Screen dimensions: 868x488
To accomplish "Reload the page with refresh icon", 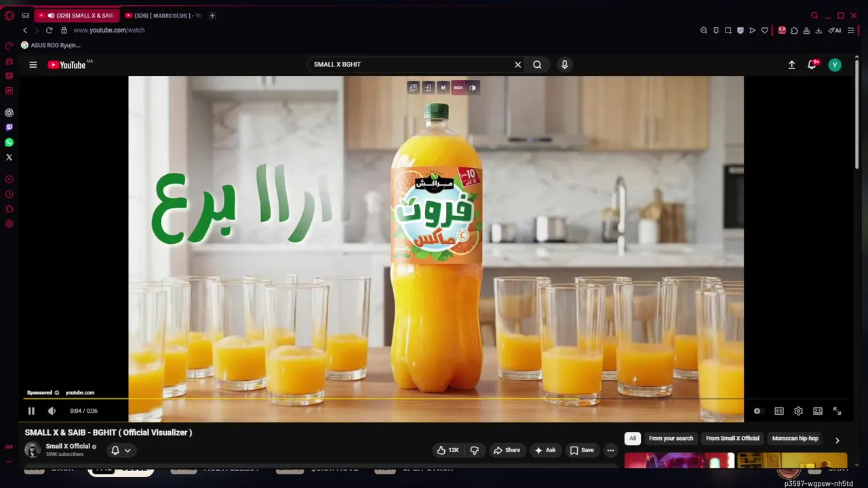I will 49,30.
